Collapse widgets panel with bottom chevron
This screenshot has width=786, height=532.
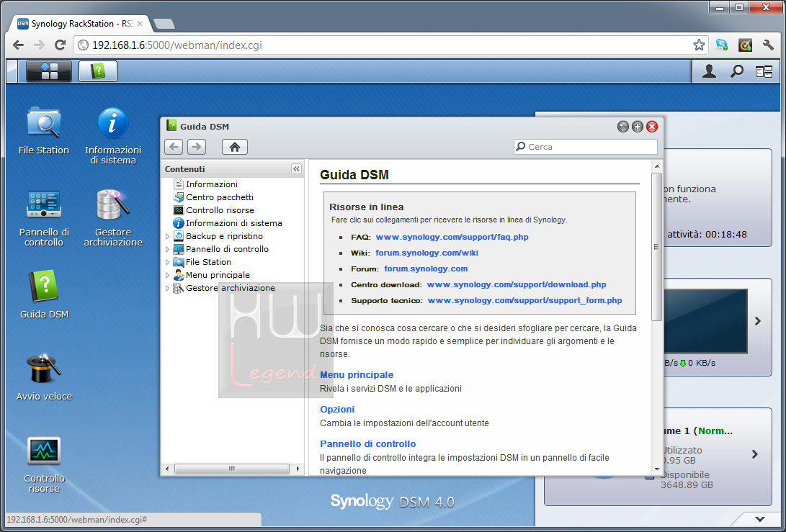(x=760, y=519)
